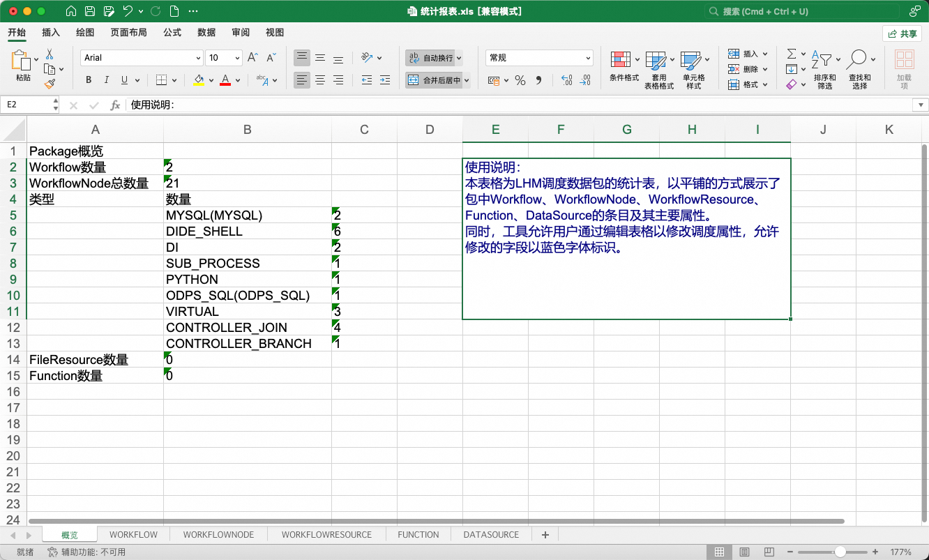Apply red font color to text

(225, 80)
